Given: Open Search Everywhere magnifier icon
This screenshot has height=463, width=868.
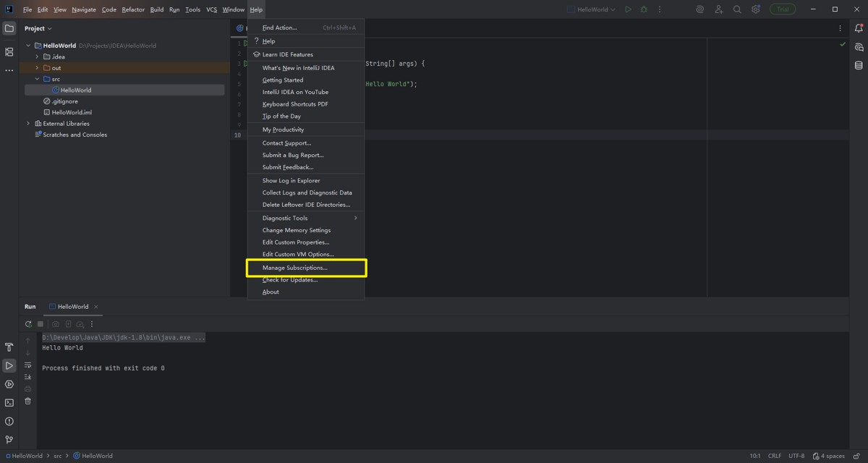Looking at the screenshot, I should click(737, 9).
